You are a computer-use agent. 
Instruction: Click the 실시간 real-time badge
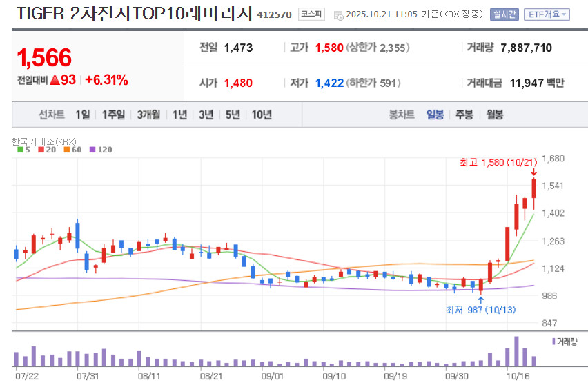tap(504, 14)
